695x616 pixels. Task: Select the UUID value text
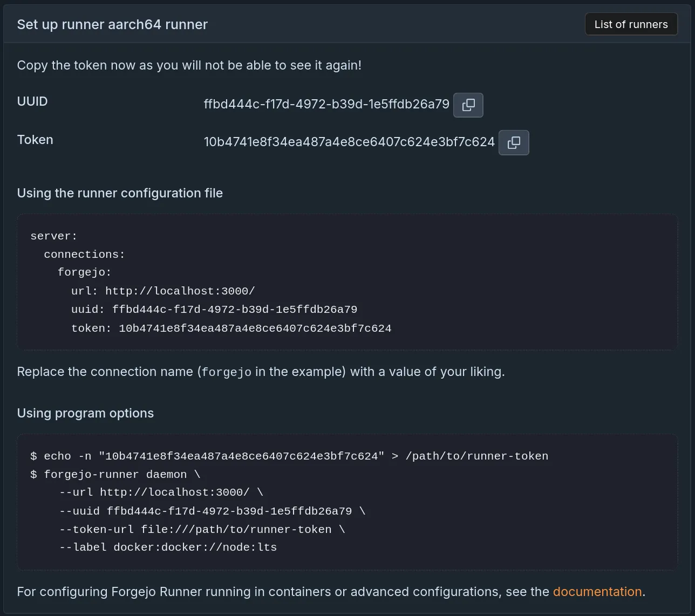pyautogui.click(x=326, y=105)
